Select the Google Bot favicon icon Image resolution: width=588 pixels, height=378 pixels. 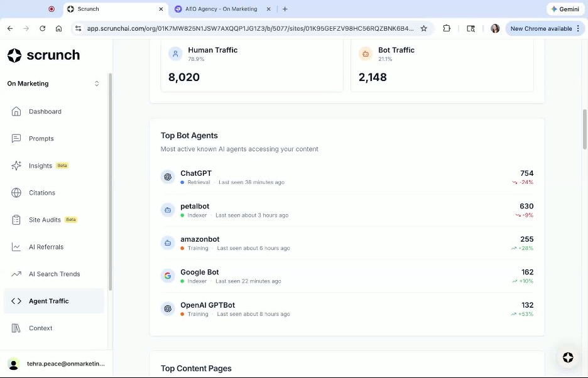pos(168,276)
